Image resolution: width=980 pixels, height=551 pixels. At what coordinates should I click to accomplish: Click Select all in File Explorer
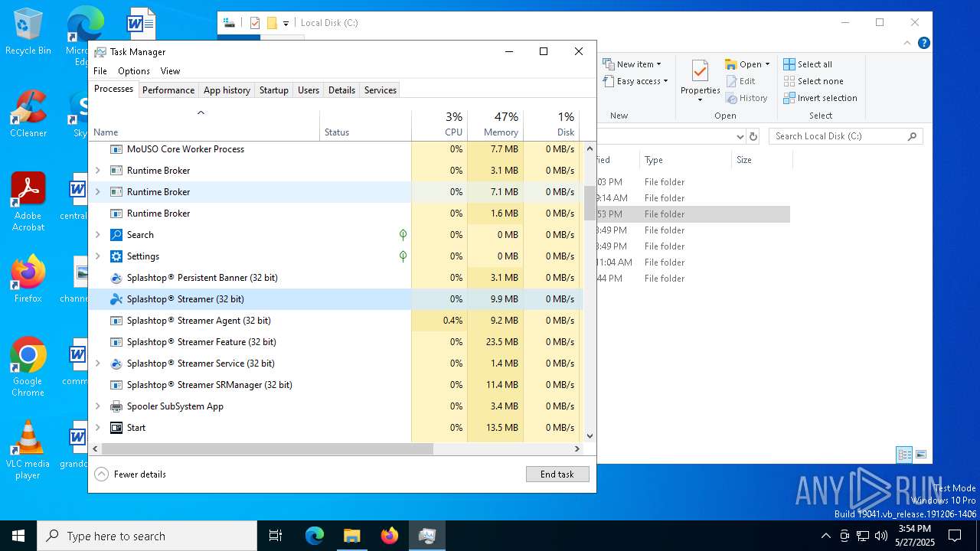tap(808, 64)
